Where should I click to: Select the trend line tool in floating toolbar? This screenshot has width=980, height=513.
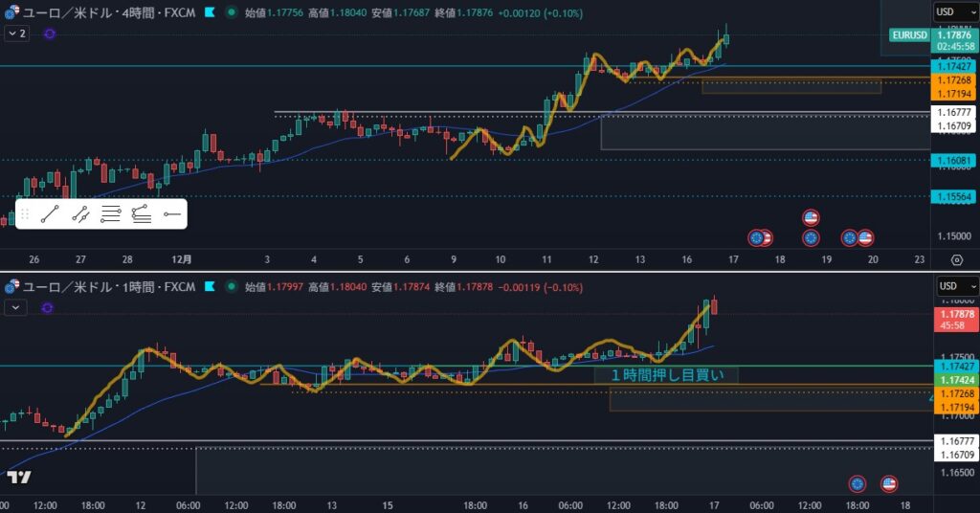click(x=50, y=214)
